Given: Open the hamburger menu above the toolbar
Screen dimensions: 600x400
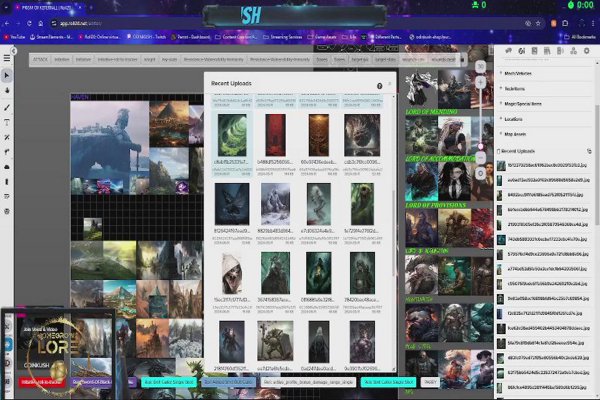Looking at the screenshot, I should [x=7, y=58].
